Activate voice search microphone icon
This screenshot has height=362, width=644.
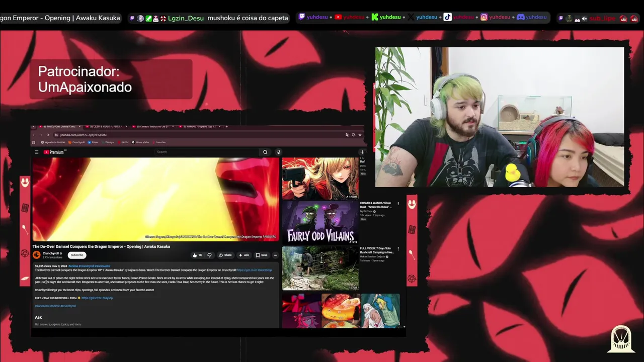279,152
